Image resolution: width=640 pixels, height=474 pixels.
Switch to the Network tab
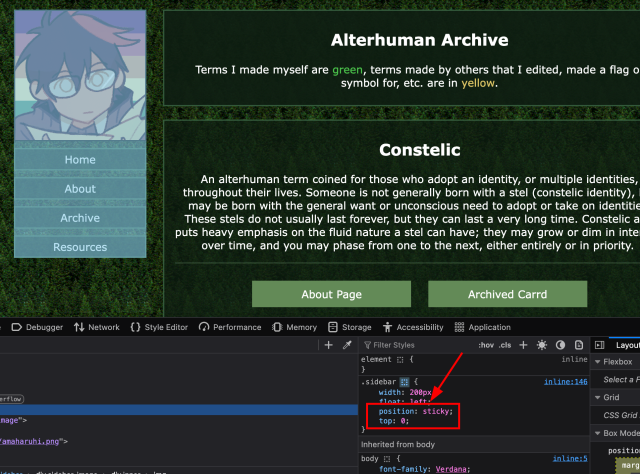tap(96, 327)
